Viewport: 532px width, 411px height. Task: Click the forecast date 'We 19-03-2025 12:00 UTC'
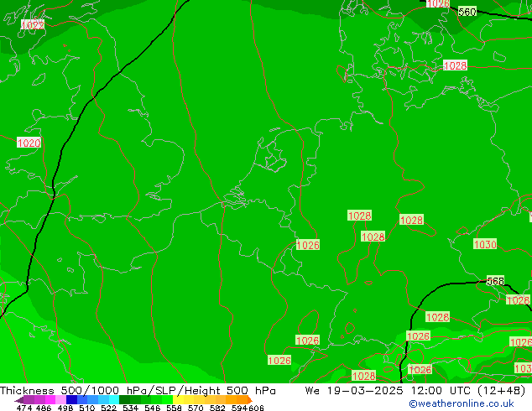click(389, 391)
